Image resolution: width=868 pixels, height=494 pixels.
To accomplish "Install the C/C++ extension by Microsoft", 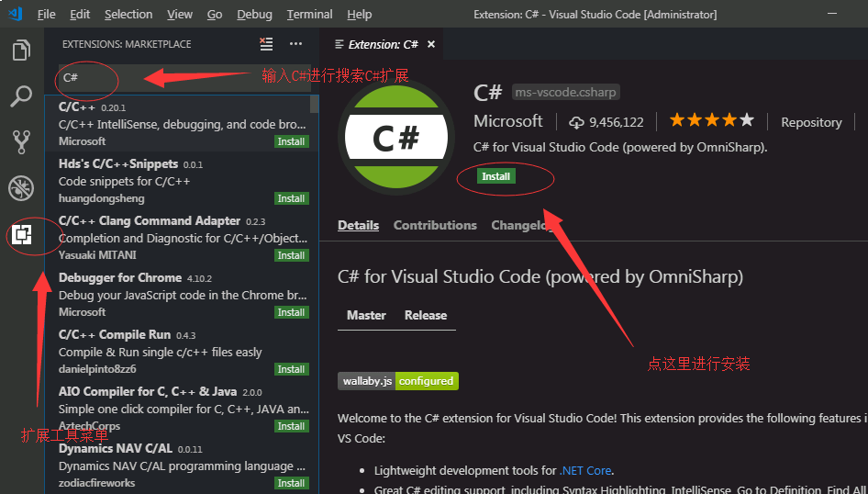I will click(291, 141).
